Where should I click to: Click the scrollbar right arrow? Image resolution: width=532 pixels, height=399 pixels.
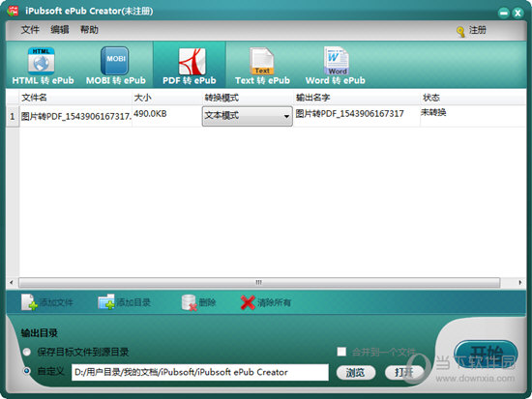click(520, 282)
